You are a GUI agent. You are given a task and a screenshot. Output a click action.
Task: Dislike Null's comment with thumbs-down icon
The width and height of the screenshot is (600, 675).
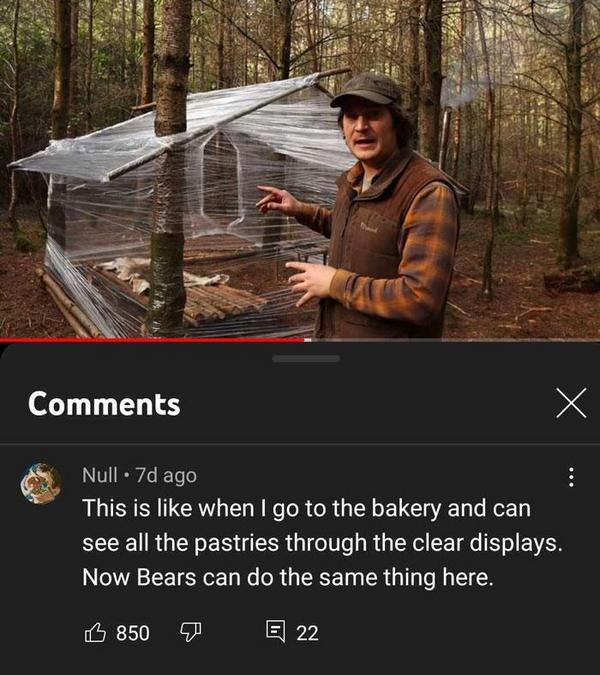coord(190,632)
